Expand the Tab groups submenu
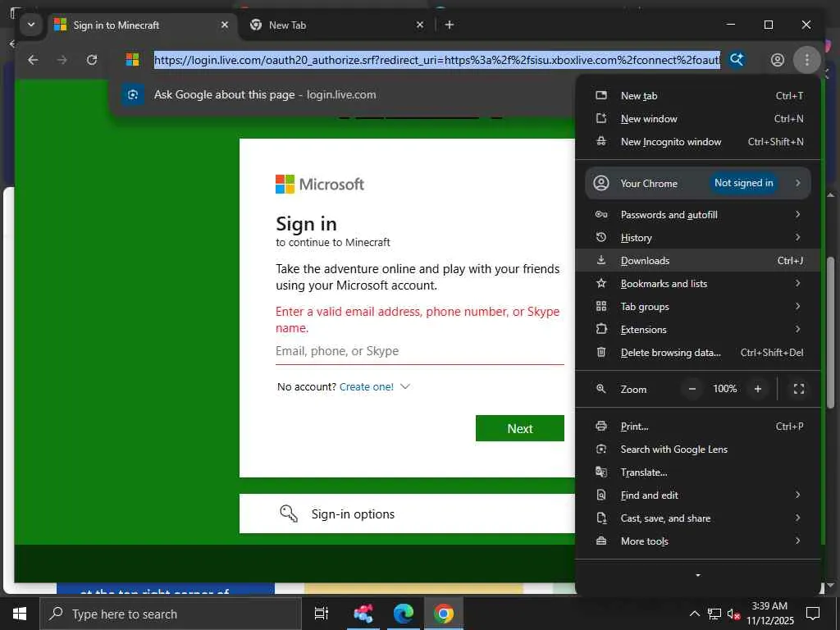840x630 pixels. tap(698, 307)
